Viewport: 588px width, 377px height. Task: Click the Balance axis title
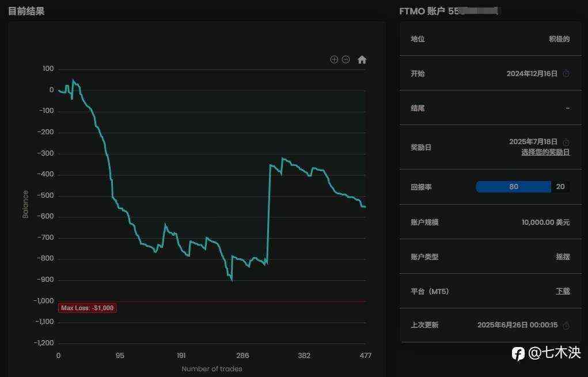(x=25, y=204)
